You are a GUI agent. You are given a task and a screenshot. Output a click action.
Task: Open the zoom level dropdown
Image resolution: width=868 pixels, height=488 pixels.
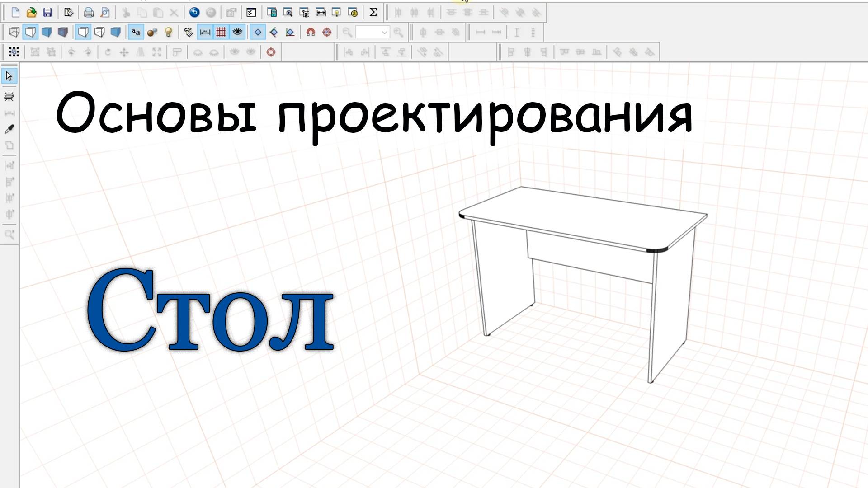(384, 32)
